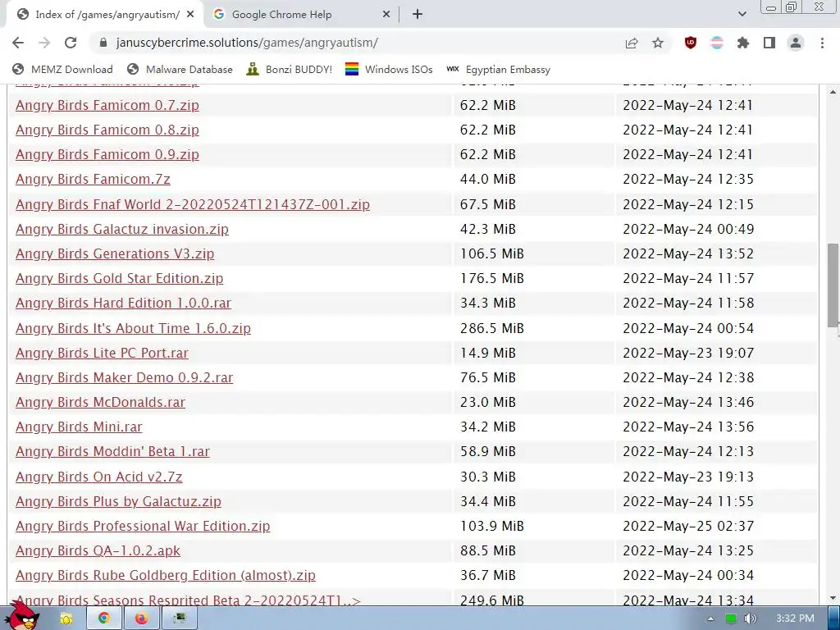Share this page with the share icon
This screenshot has height=630, width=840.
point(632,43)
